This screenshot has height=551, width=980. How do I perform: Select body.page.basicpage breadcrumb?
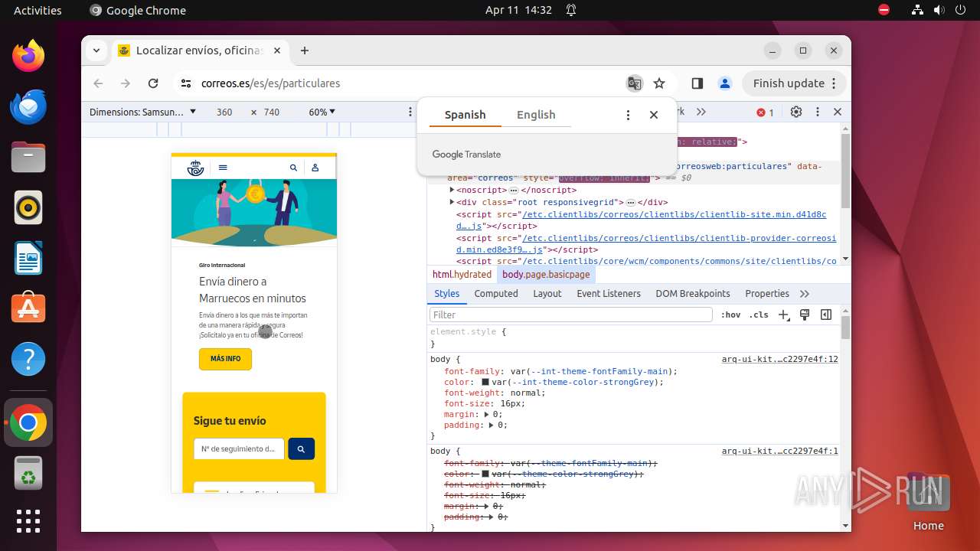pyautogui.click(x=546, y=274)
